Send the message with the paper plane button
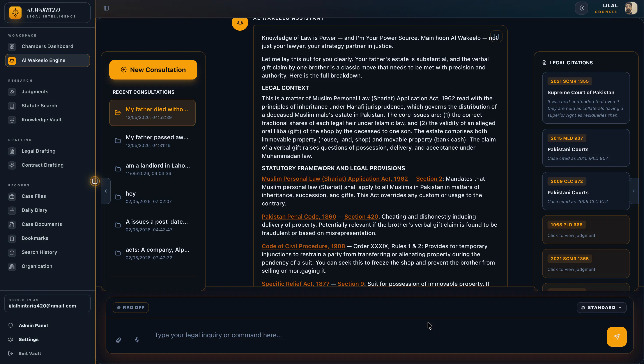This screenshot has width=644, height=364. coord(616,337)
